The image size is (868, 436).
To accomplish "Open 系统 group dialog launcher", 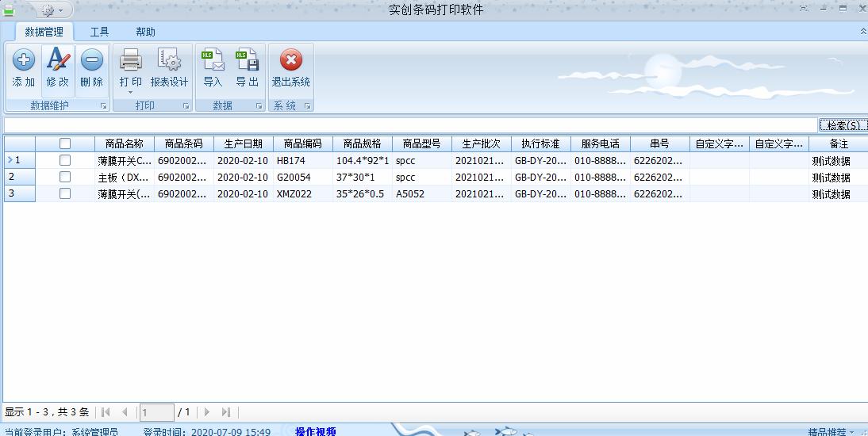I will click(x=308, y=105).
